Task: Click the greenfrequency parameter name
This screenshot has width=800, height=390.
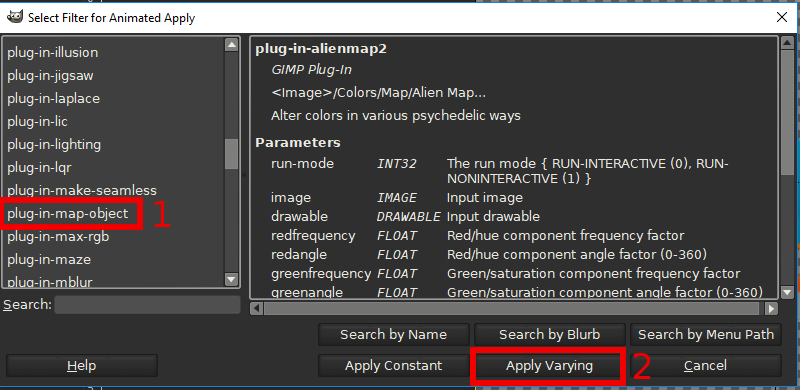Action: (321, 274)
